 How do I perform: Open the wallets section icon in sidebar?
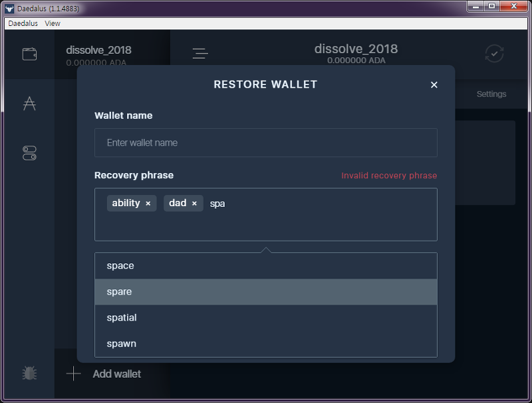coord(29,55)
